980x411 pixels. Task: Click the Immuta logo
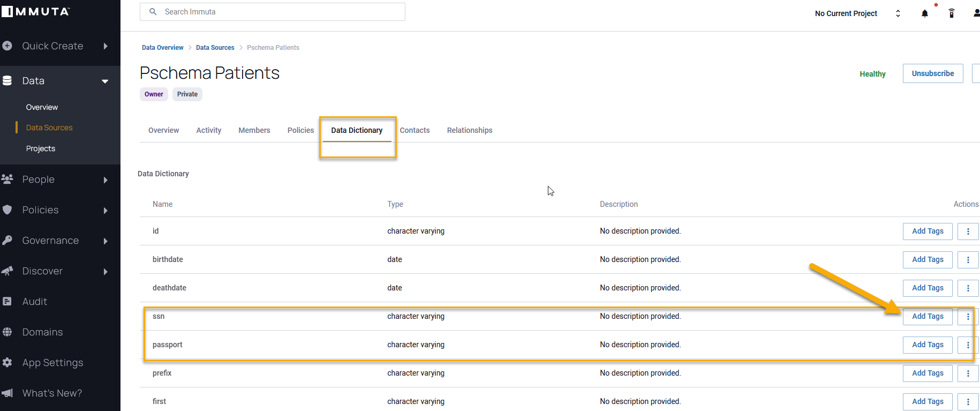[35, 11]
